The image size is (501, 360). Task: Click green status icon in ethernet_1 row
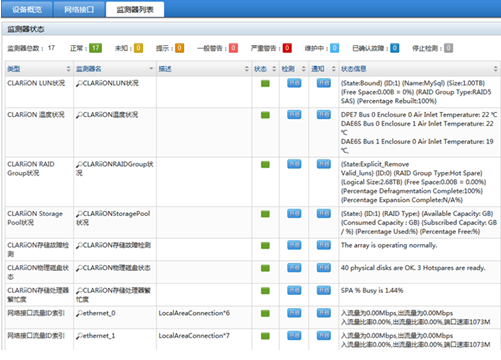click(x=265, y=336)
